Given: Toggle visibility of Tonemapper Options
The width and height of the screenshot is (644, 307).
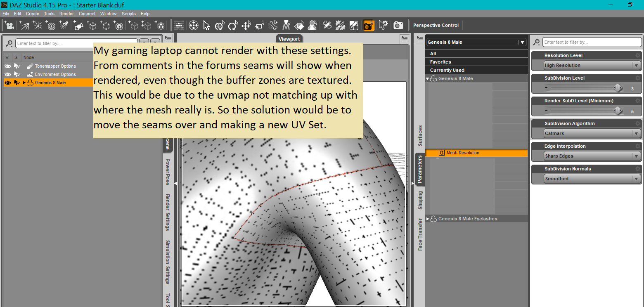Looking at the screenshot, I should pos(7,66).
